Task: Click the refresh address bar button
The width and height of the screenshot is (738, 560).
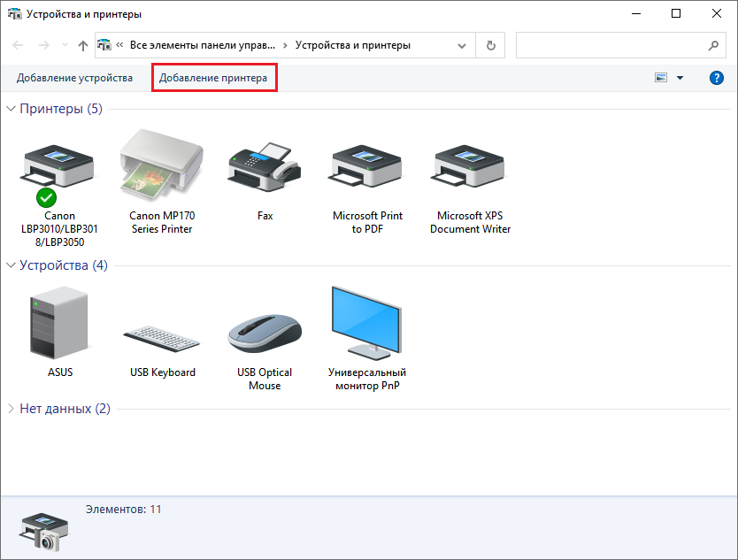Action: point(490,45)
